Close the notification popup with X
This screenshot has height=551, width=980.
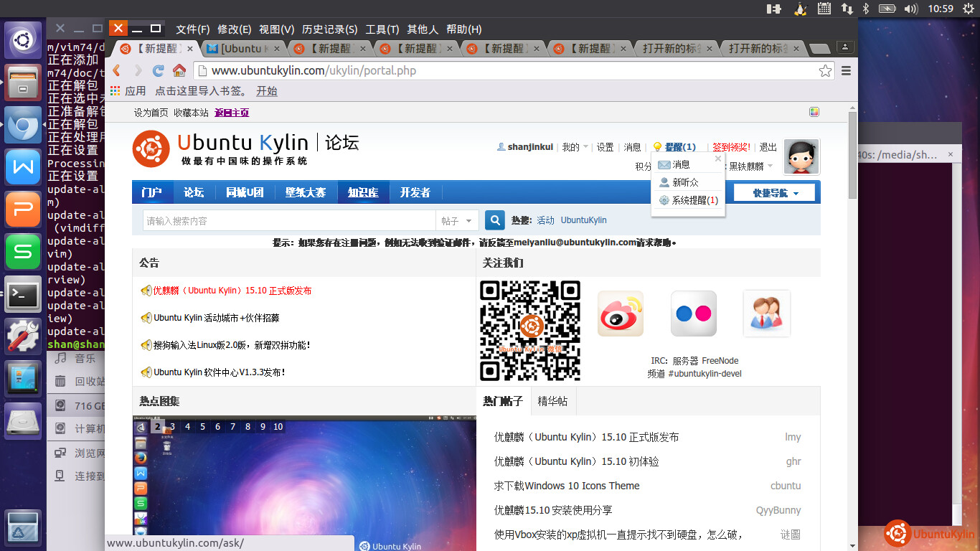coord(718,159)
